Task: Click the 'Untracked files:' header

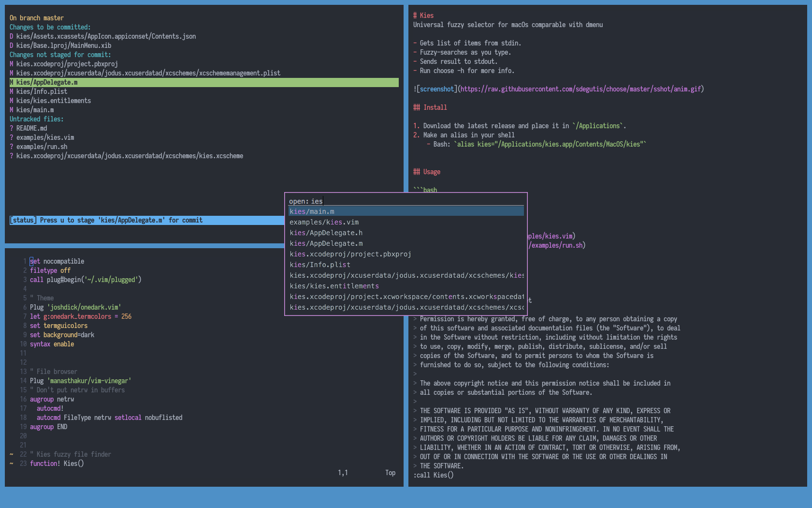Action: tap(37, 119)
